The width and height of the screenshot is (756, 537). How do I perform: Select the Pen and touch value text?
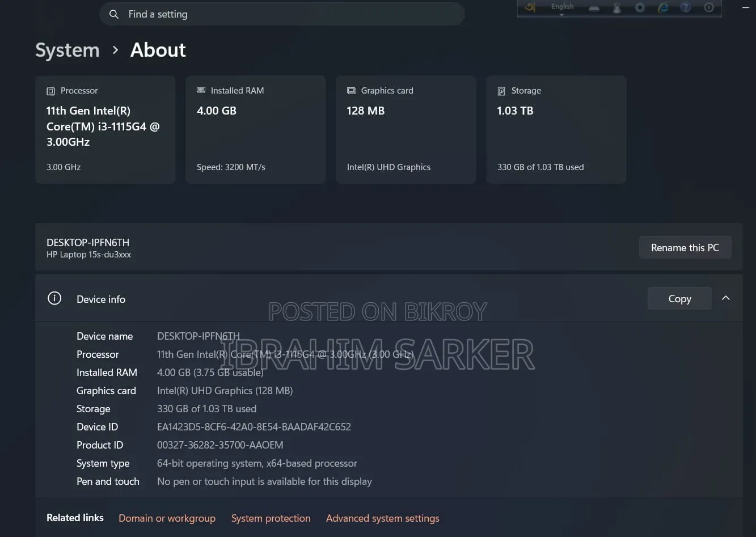[x=264, y=481]
